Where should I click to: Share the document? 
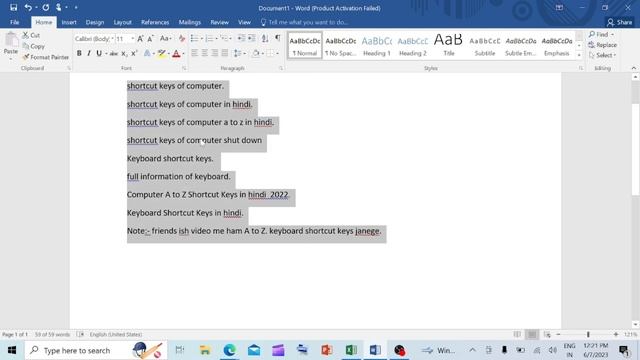[620, 22]
